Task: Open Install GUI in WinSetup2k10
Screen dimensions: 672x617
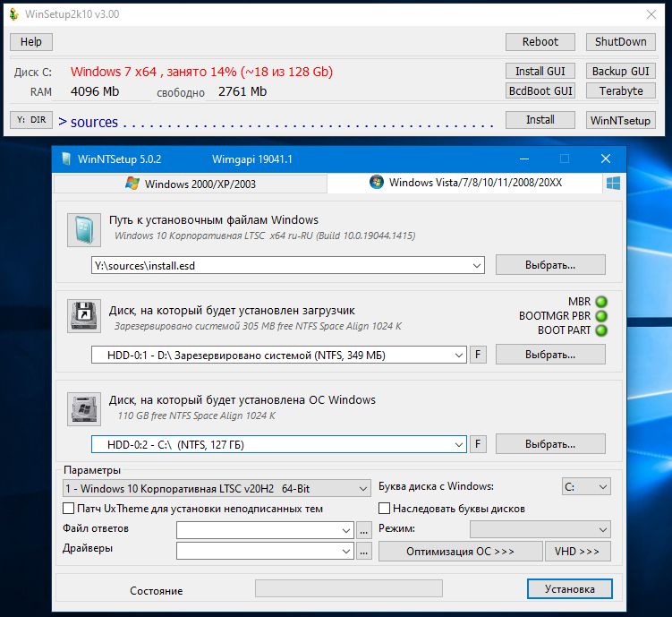Action: tap(540, 71)
